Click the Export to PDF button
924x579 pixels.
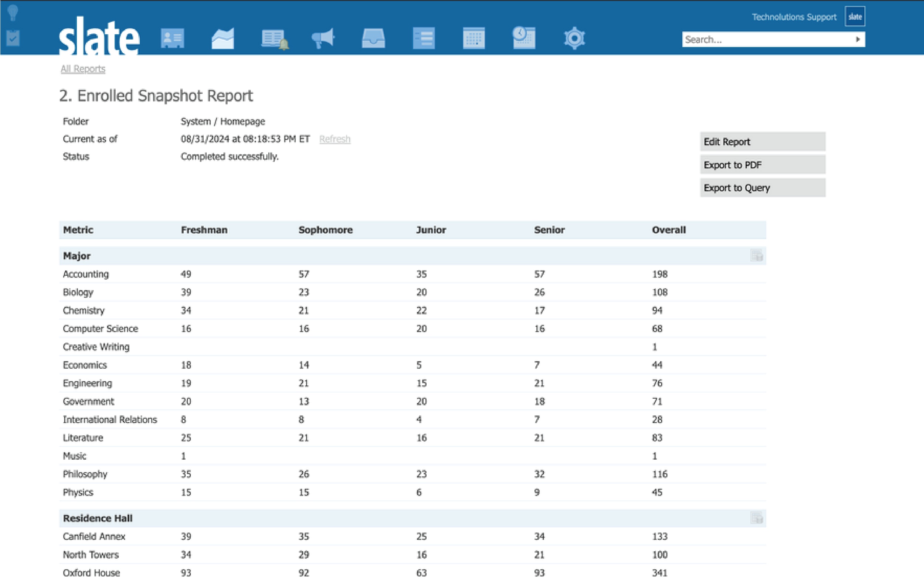pyautogui.click(x=762, y=165)
